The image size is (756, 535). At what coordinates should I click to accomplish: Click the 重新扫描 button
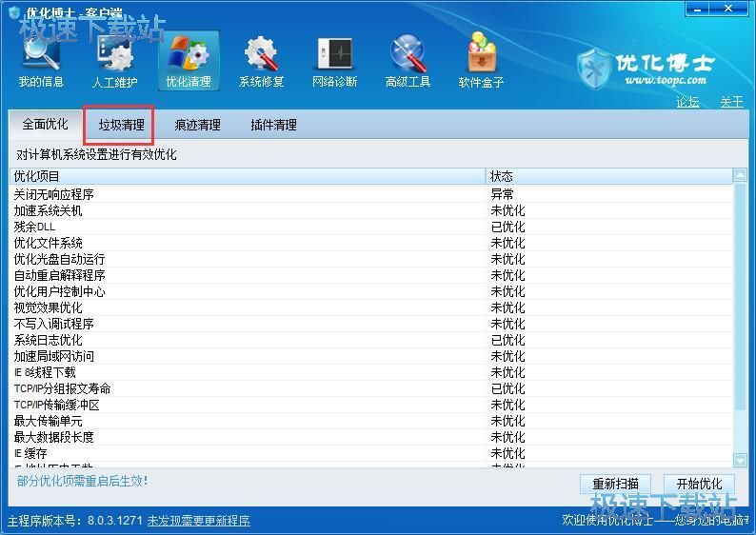click(x=615, y=484)
